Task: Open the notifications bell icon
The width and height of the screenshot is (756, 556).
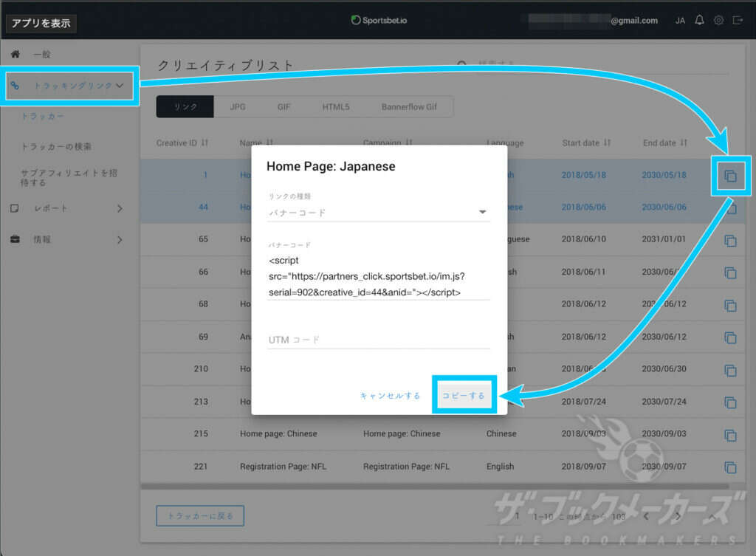Action: [x=699, y=20]
